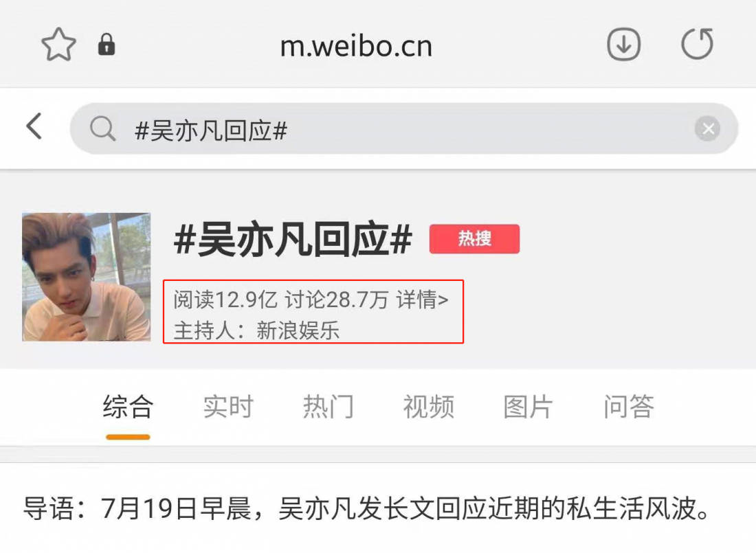This screenshot has height=553, width=756.
Task: Tap the padlock security icon
Action: (107, 45)
